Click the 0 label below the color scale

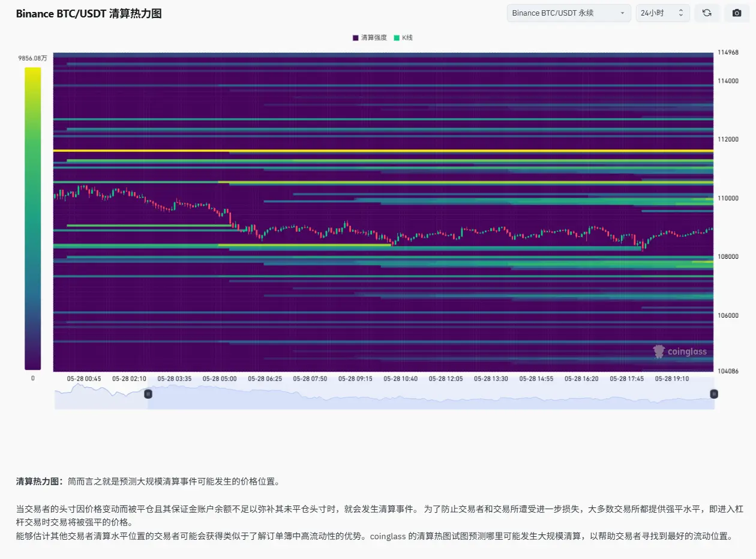[x=32, y=378]
